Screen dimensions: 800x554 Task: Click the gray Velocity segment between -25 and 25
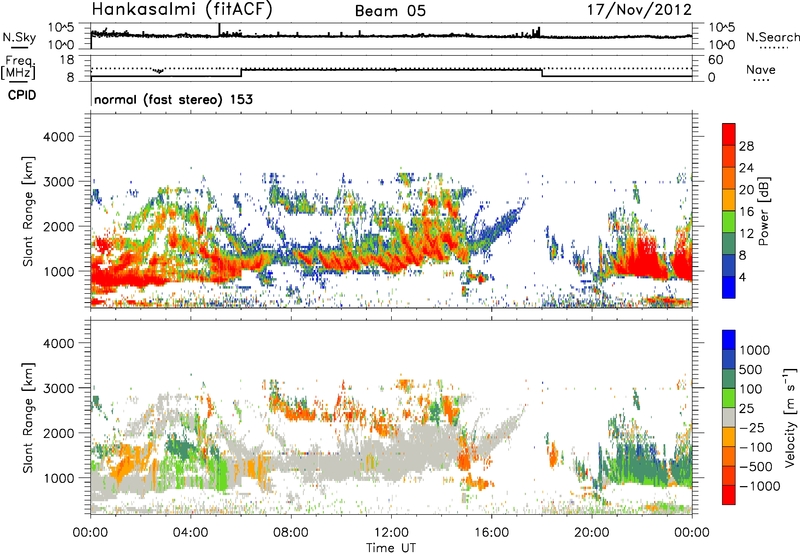tap(729, 418)
